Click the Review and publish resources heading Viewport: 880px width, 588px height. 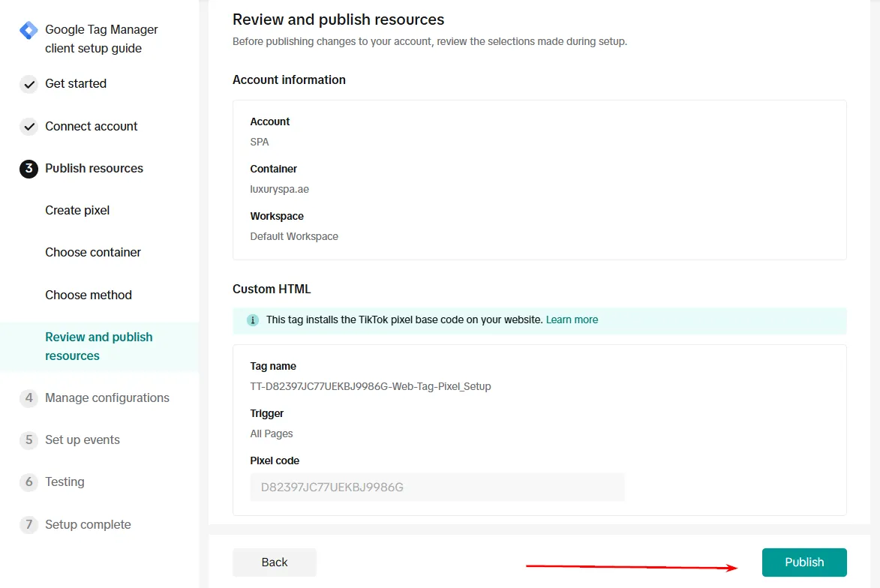tap(338, 19)
